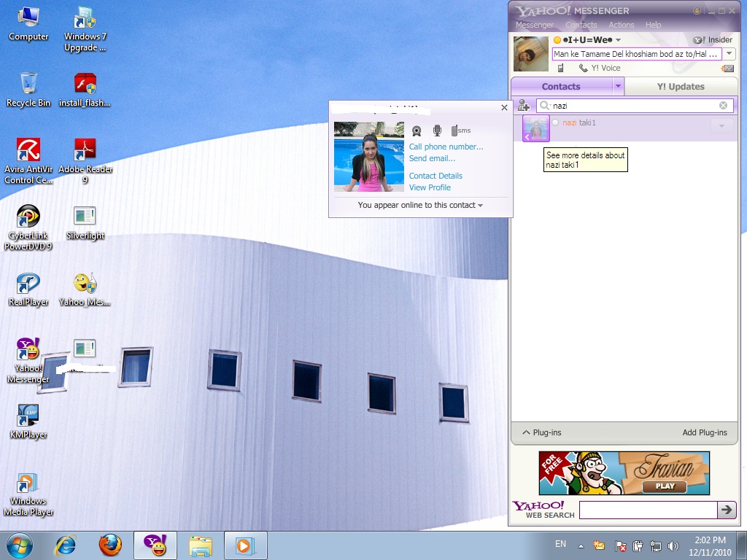Select the Recycle Bin desktop icon
The image size is (747, 560).
(28, 90)
